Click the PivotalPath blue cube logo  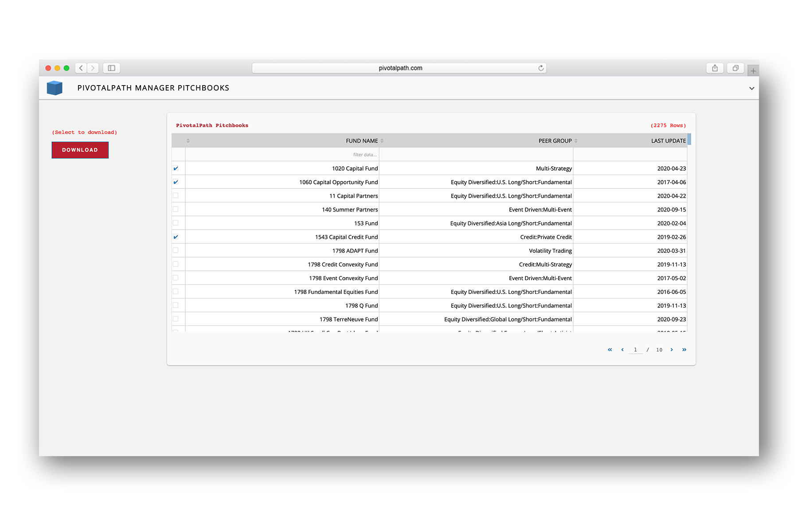(x=55, y=88)
